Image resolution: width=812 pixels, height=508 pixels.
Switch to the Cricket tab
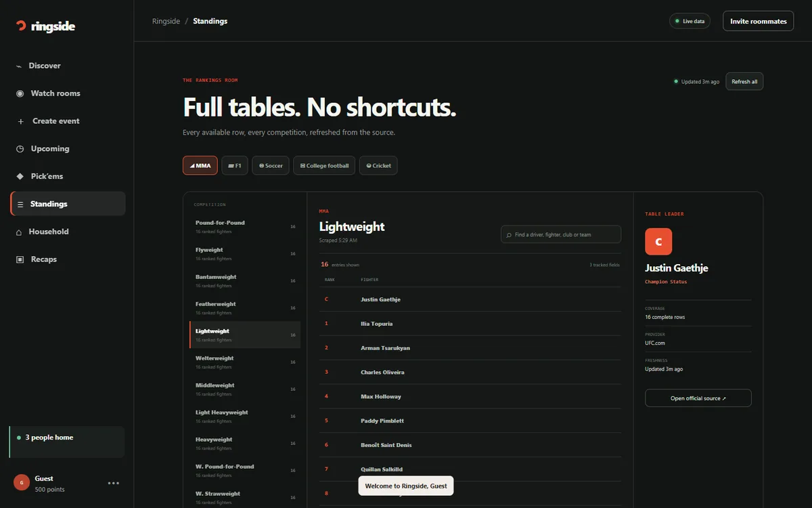click(x=378, y=165)
